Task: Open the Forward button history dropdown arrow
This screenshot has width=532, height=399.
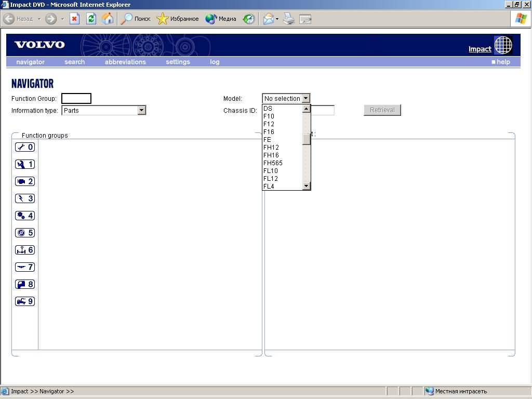Action: (62, 19)
